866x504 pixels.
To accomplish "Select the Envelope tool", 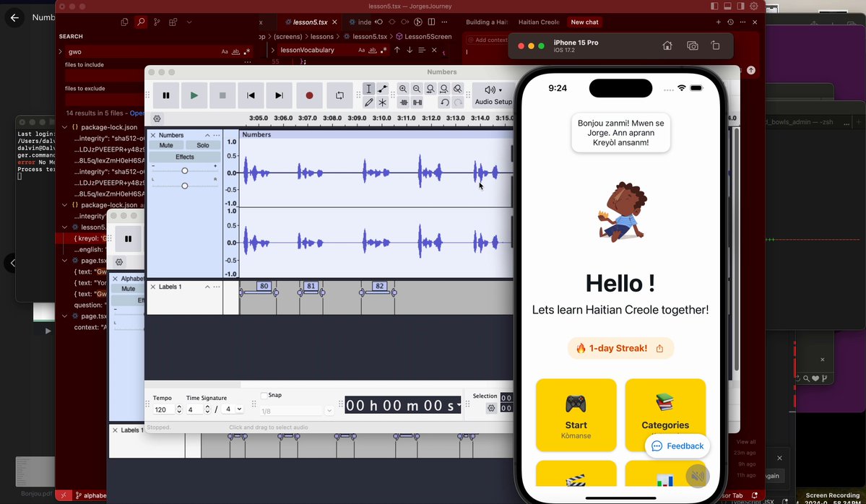I will 382,89.
